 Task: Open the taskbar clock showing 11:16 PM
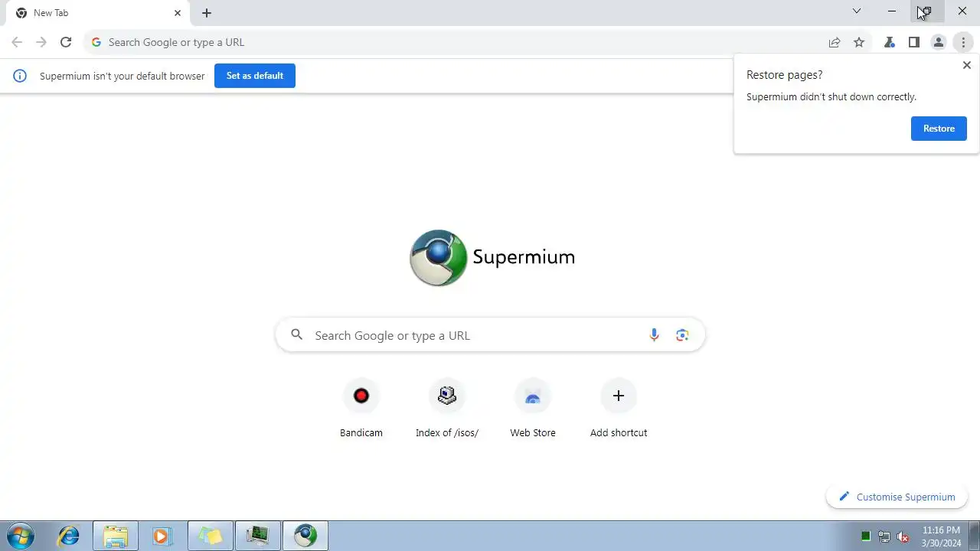941,536
